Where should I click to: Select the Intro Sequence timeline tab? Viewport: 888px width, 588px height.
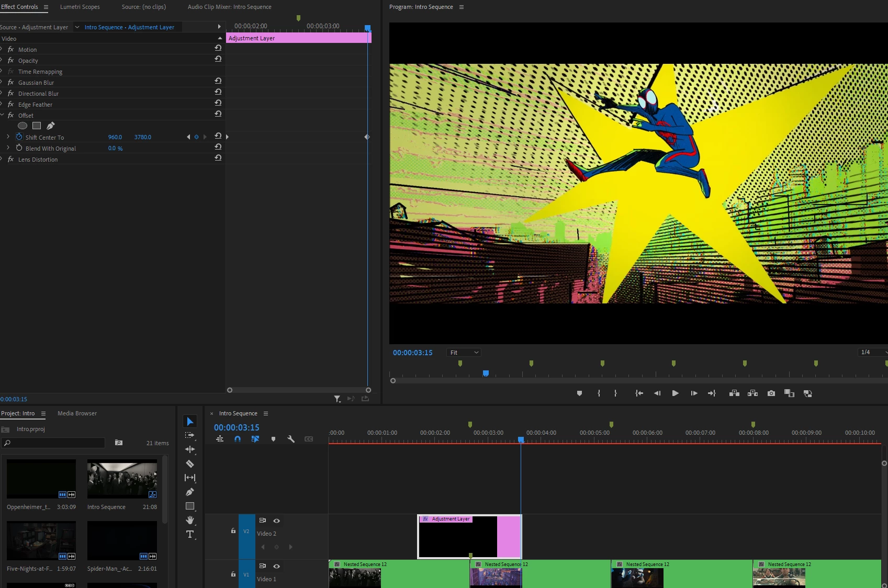pos(238,413)
